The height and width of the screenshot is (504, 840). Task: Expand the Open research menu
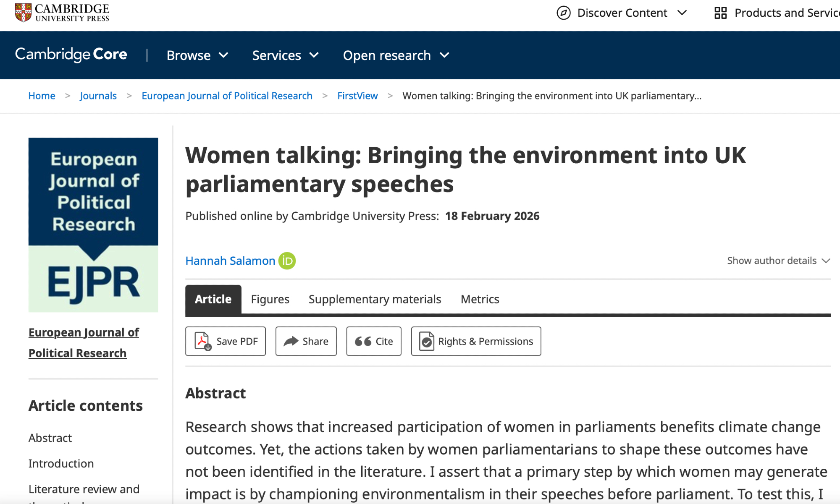pyautogui.click(x=396, y=55)
